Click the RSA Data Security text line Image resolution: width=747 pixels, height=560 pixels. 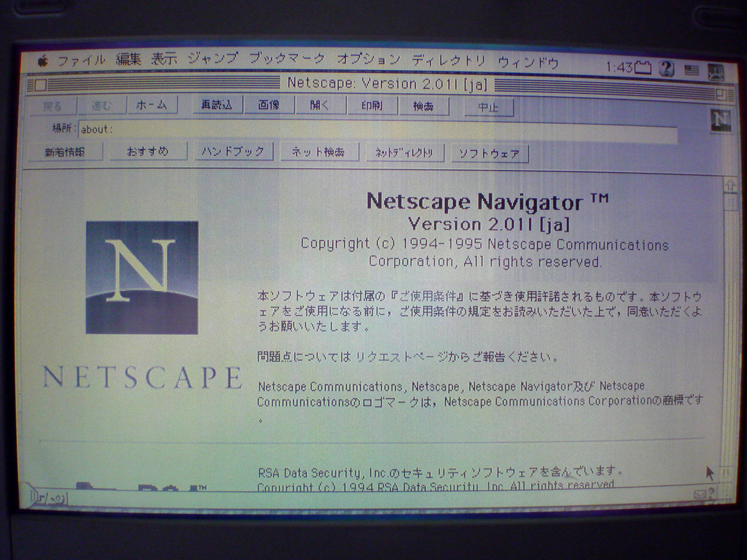pos(440,472)
